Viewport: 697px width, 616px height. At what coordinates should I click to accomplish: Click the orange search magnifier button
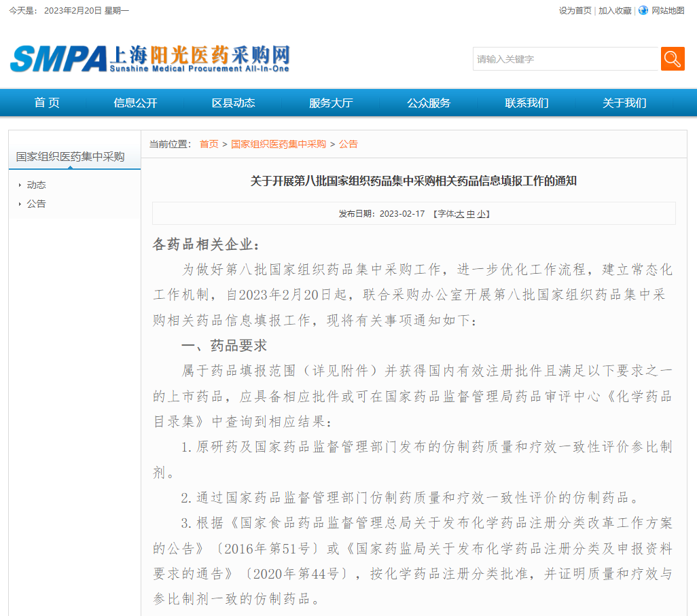(x=673, y=58)
